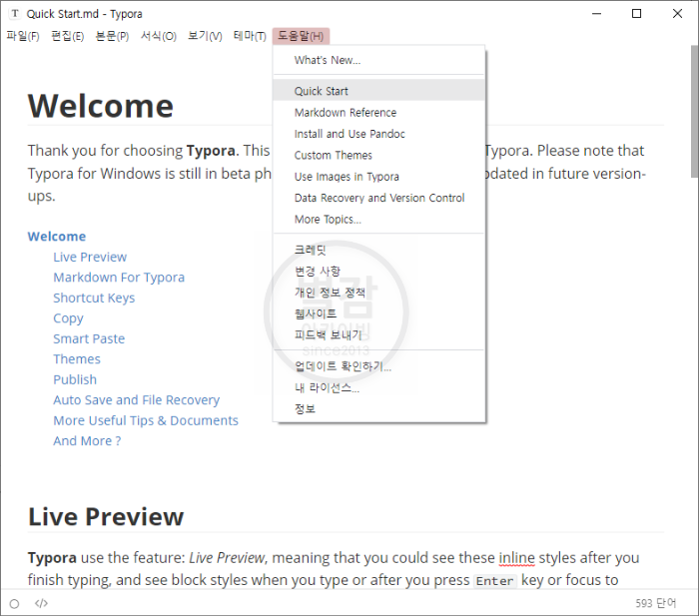Close the 도움말(H) menu
699x616 pixels.
pos(301,36)
